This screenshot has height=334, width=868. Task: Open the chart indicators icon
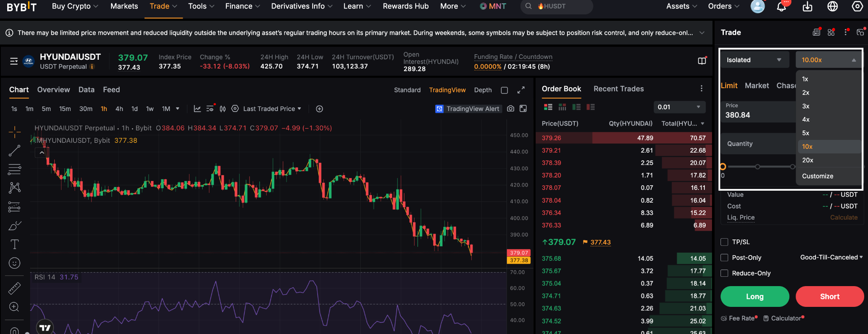[x=210, y=109]
